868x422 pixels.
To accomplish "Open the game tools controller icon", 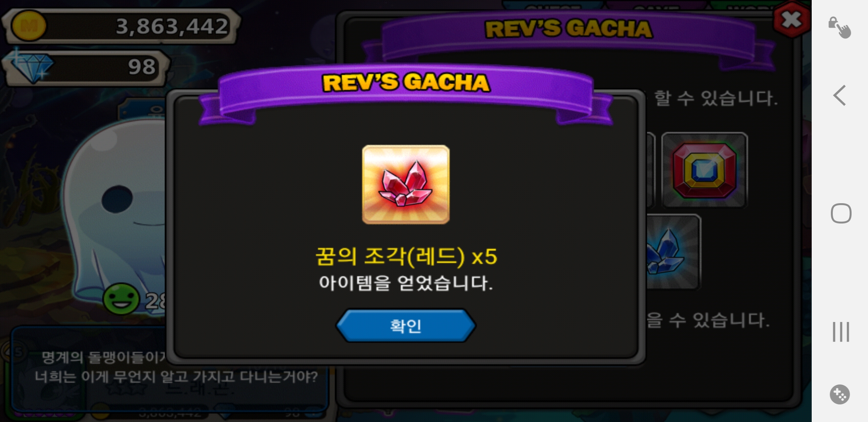I will [840, 394].
